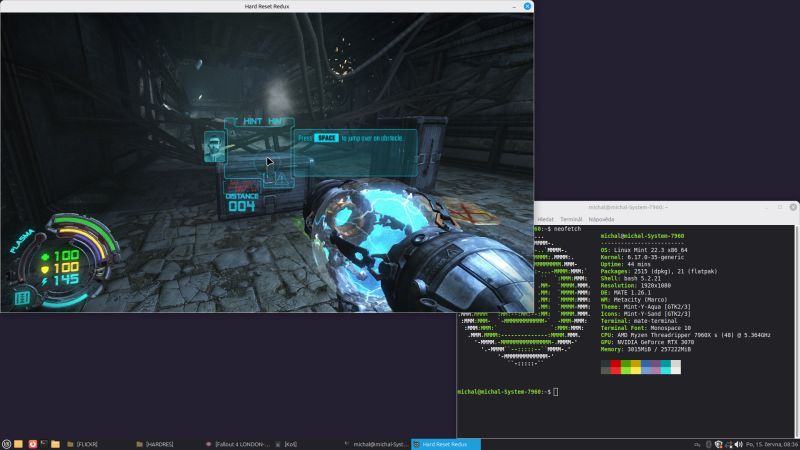Minimize the Hard Reset Redux window
The width and height of the screenshot is (800, 450).
pos(514,7)
